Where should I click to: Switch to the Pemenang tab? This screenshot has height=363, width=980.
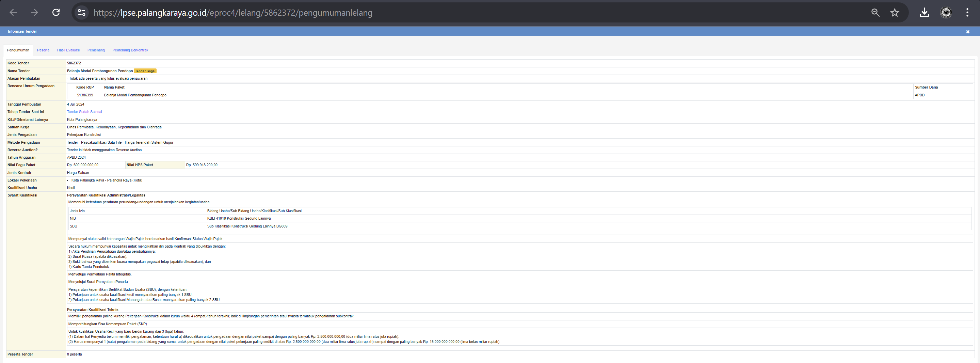(96, 50)
